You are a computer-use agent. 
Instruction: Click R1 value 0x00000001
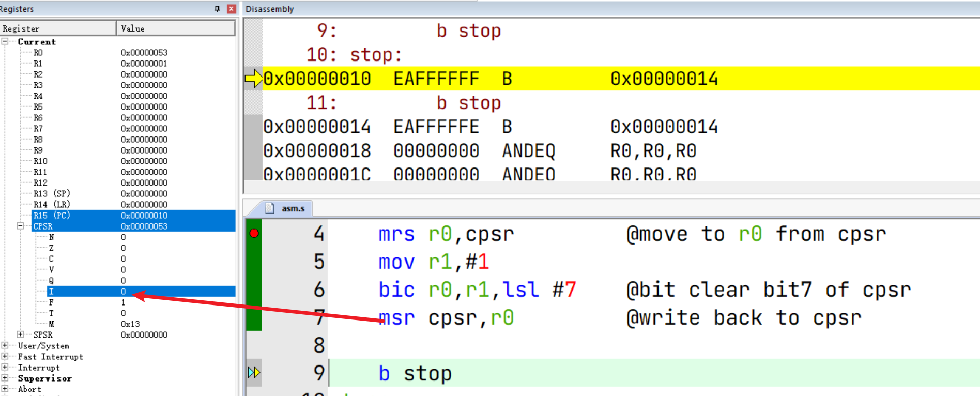click(x=144, y=63)
